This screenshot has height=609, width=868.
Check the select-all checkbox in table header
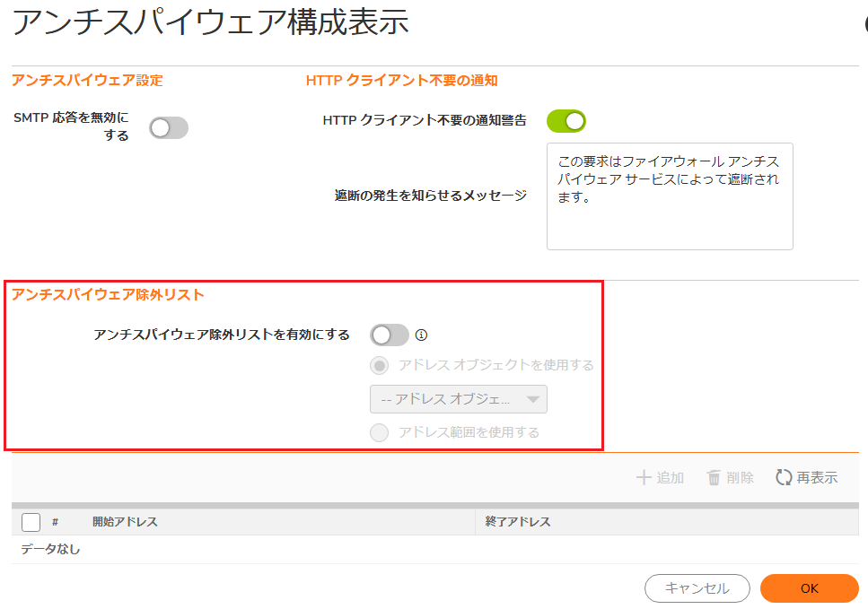[x=31, y=522]
